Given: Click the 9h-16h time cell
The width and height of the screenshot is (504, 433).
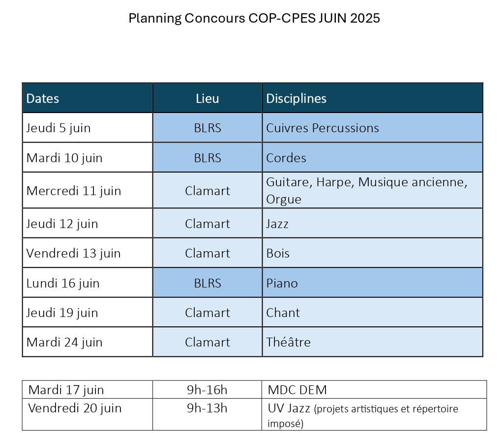Looking at the screenshot, I should pyautogui.click(x=208, y=390).
